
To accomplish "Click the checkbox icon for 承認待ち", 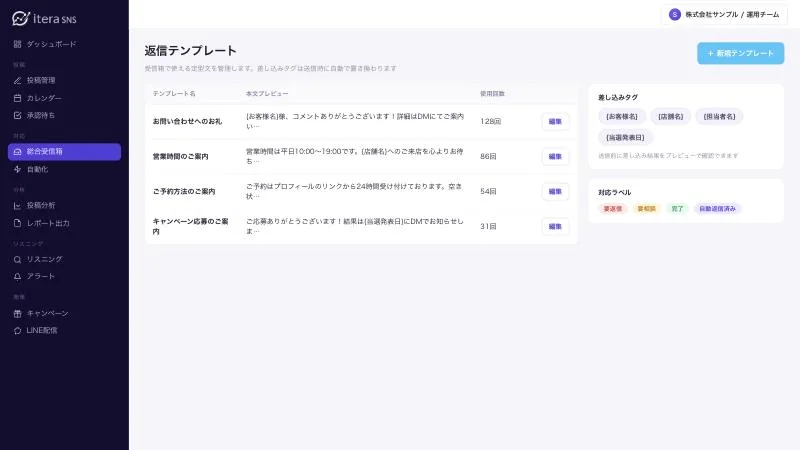I will (17, 115).
